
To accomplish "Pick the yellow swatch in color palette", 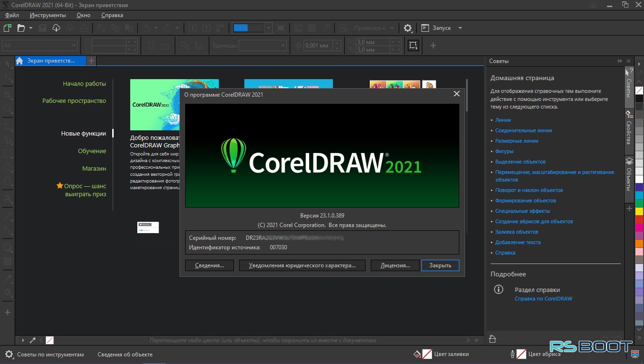I will (x=639, y=211).
